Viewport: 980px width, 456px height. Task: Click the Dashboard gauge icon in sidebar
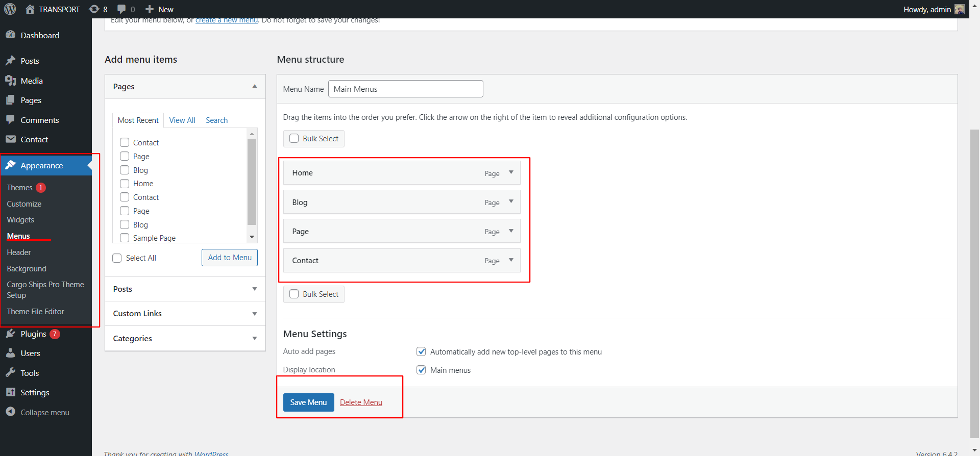coord(11,35)
